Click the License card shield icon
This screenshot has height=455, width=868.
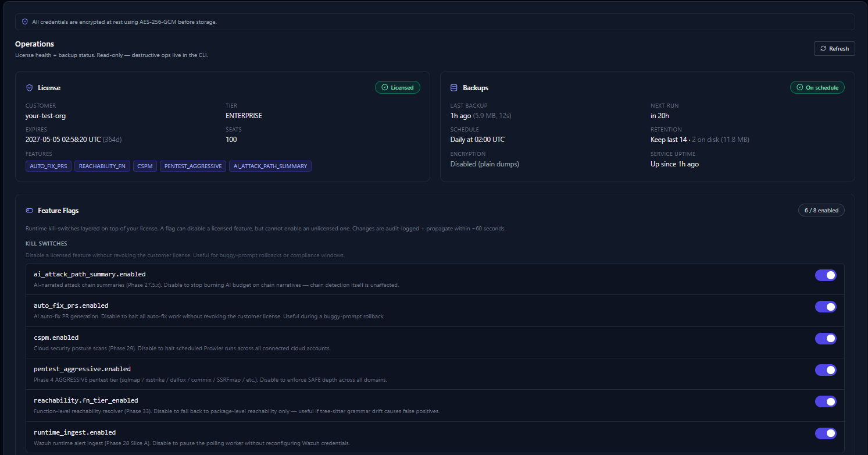tap(29, 88)
